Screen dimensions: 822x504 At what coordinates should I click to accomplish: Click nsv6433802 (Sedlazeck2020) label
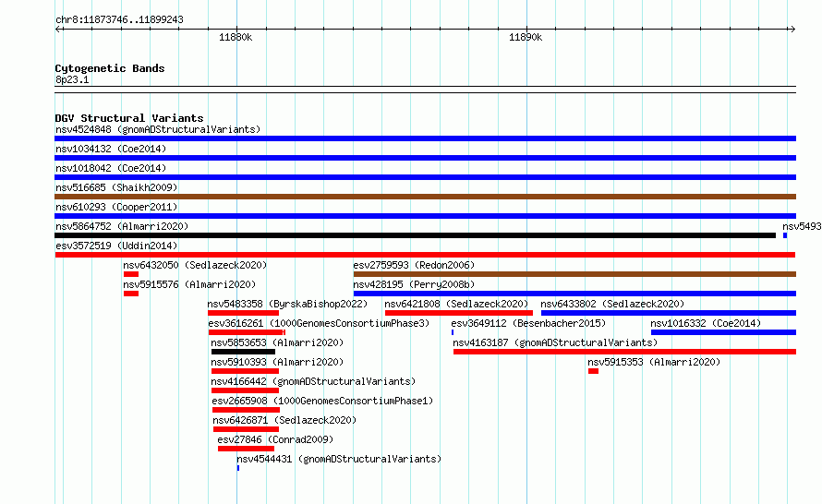pyautogui.click(x=612, y=304)
